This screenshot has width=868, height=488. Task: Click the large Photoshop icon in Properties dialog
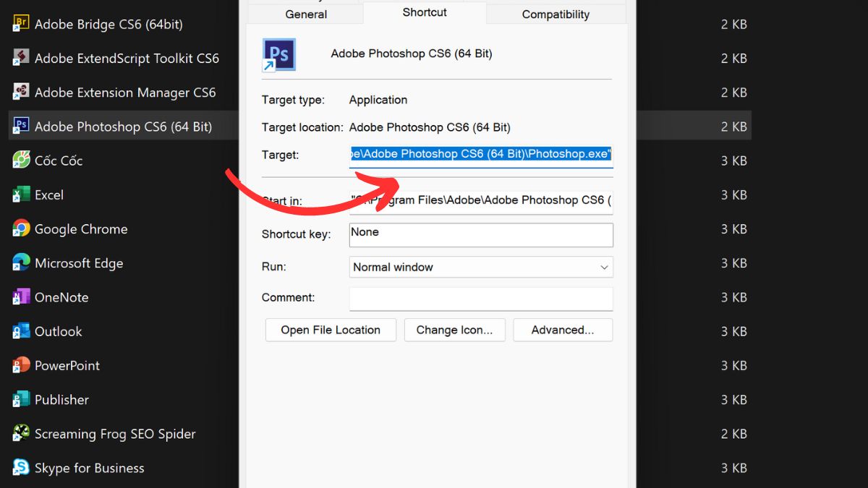pyautogui.click(x=279, y=55)
